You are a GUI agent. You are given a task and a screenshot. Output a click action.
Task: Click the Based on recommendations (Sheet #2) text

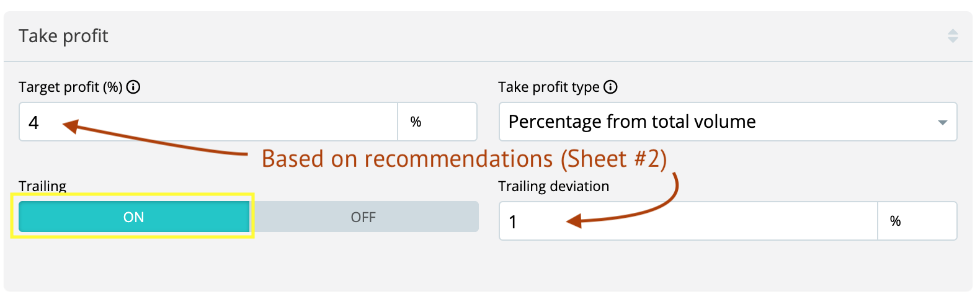pyautogui.click(x=464, y=159)
